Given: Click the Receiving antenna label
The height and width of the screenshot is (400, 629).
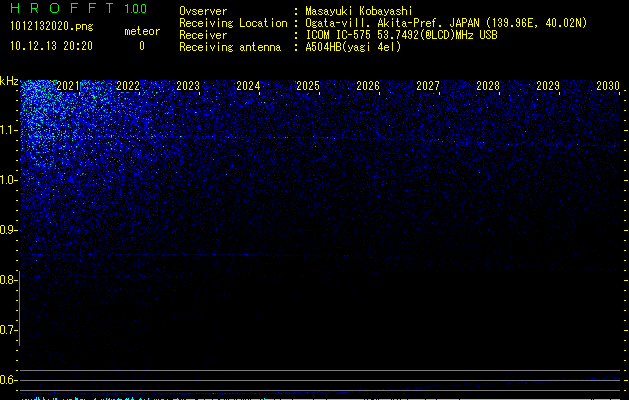Looking at the screenshot, I should tap(230, 47).
